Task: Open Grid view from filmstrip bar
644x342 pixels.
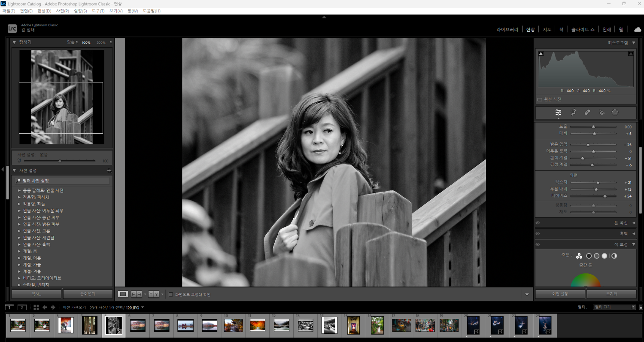Action: click(x=36, y=307)
